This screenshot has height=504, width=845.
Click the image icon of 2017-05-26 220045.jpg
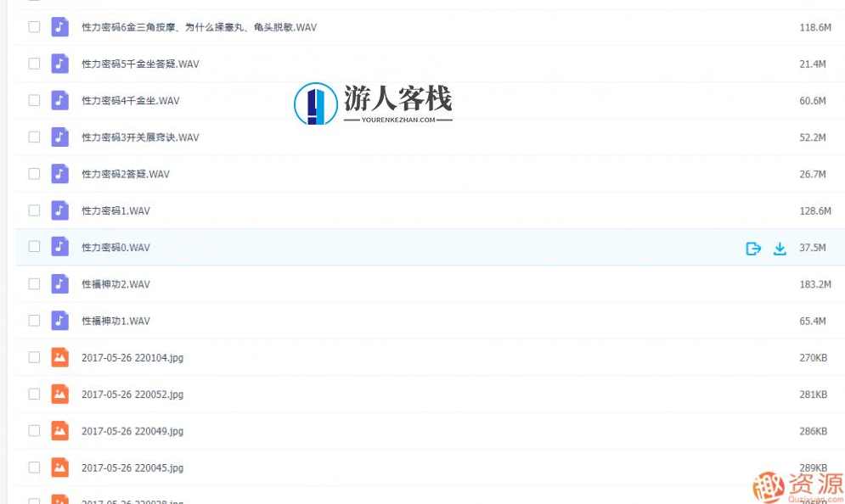[x=59, y=468]
